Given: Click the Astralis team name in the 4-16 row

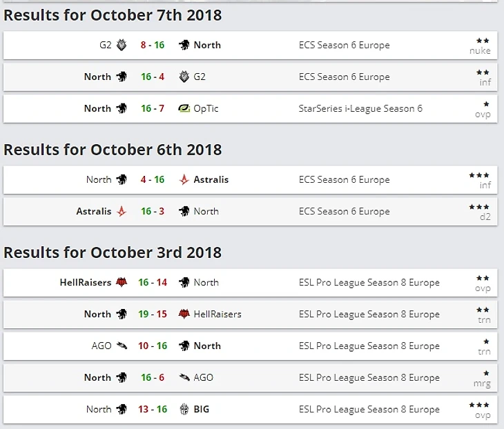Looking at the screenshot, I should coord(211,179).
